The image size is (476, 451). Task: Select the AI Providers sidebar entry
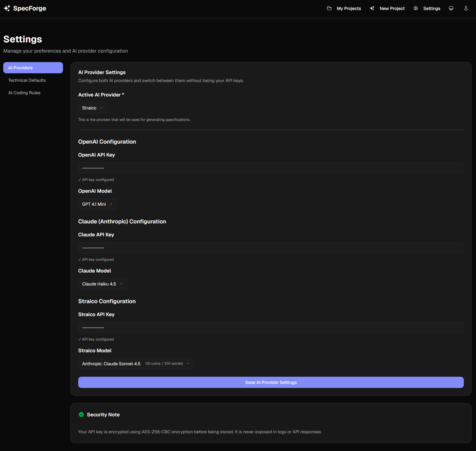click(33, 68)
